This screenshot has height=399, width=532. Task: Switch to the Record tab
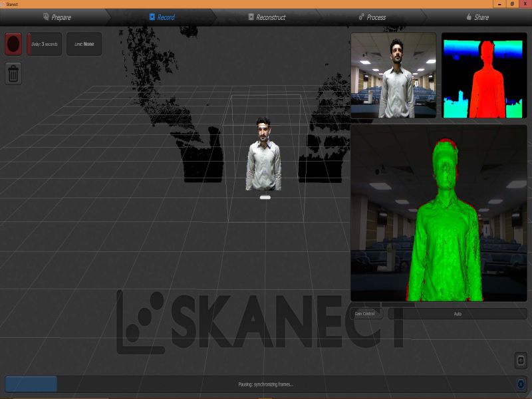point(162,17)
